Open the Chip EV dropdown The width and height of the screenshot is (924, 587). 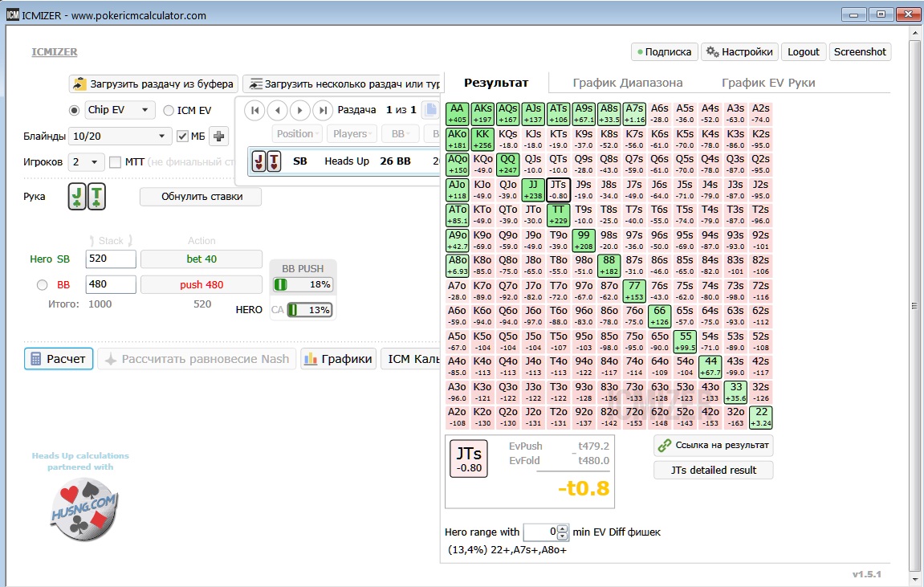click(x=120, y=110)
